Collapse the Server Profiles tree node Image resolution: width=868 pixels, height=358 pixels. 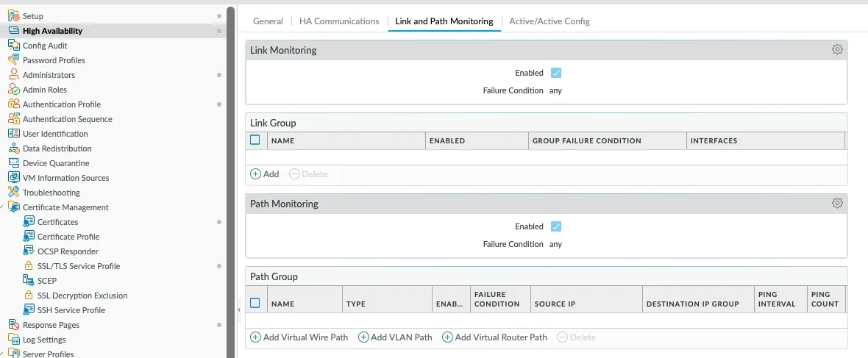[2, 354]
